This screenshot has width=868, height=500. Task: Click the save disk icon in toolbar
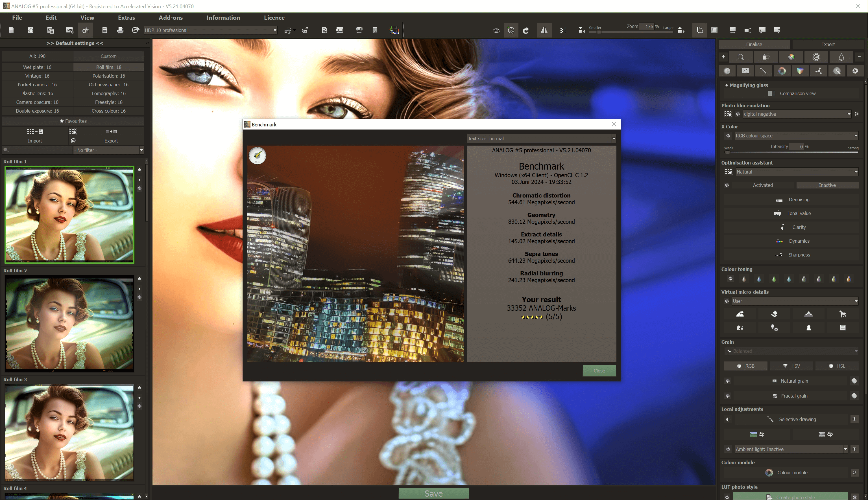[105, 30]
